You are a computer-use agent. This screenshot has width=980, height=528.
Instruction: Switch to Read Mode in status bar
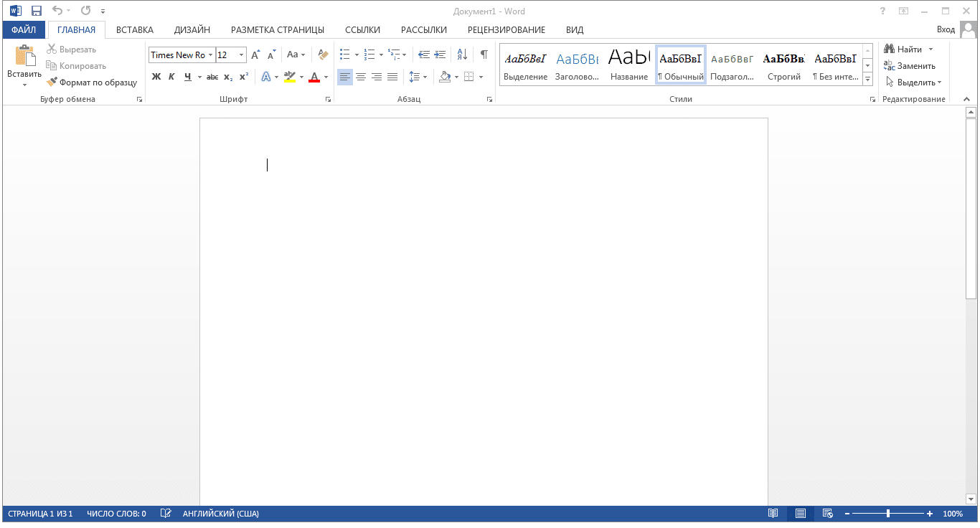point(773,513)
